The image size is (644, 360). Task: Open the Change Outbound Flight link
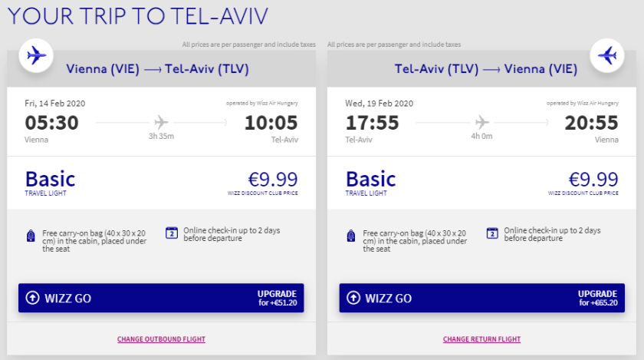pos(161,339)
